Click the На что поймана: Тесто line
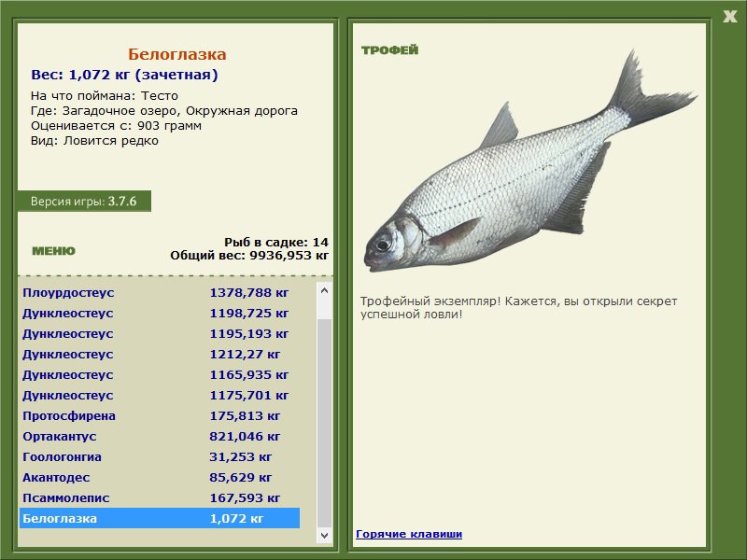The height and width of the screenshot is (560, 747). coord(105,96)
